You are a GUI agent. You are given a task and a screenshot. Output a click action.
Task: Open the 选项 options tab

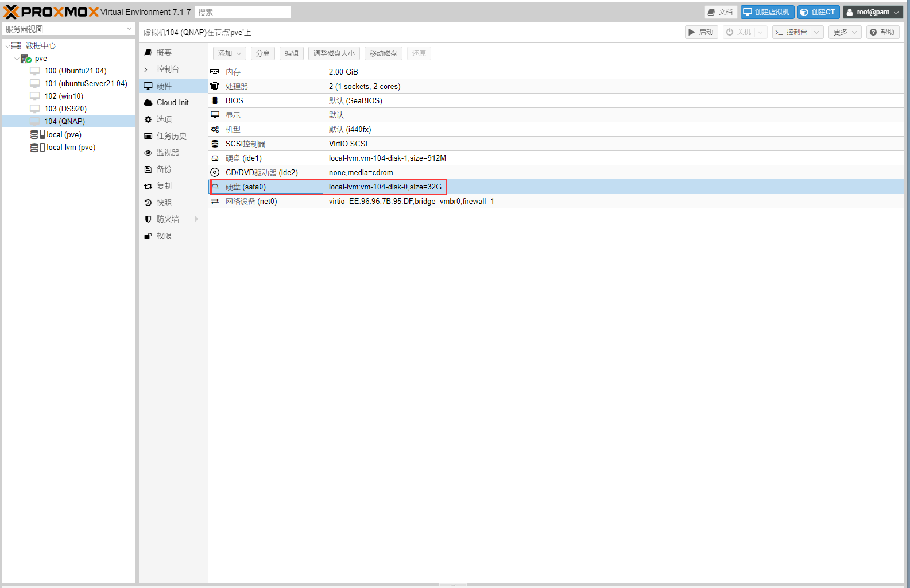tap(173, 119)
